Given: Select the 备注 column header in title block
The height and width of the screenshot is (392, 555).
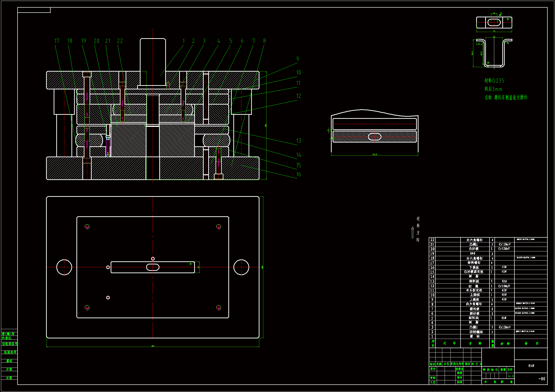Looking at the screenshot, I should (x=531, y=343).
